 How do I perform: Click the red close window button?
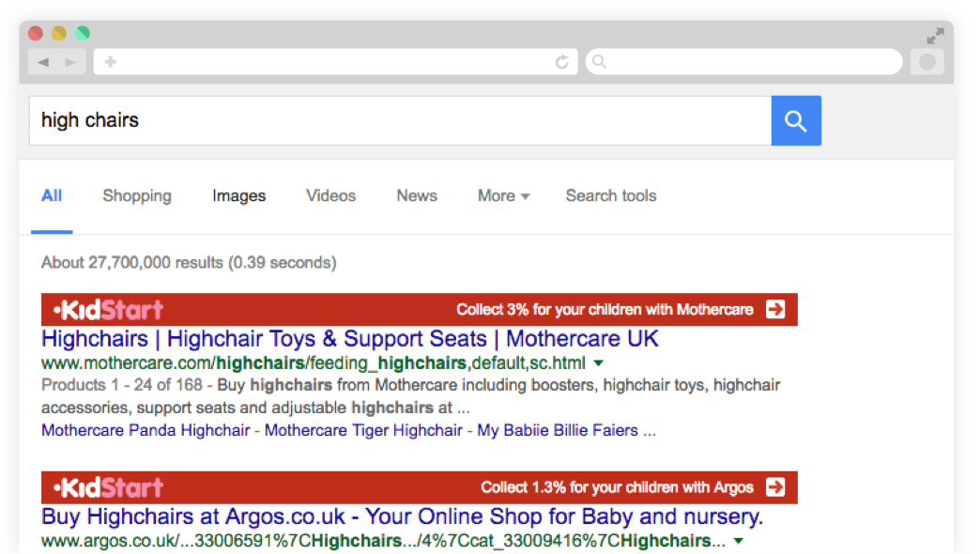36,33
